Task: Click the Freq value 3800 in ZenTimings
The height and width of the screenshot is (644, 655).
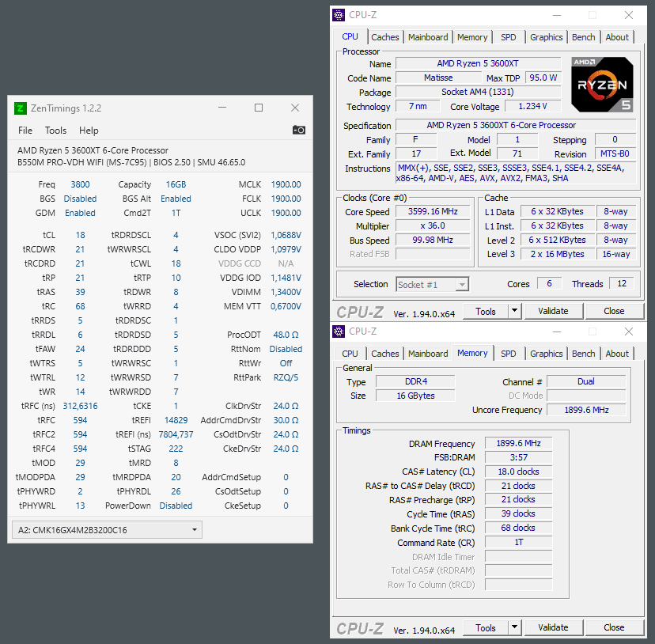Action: click(80, 184)
